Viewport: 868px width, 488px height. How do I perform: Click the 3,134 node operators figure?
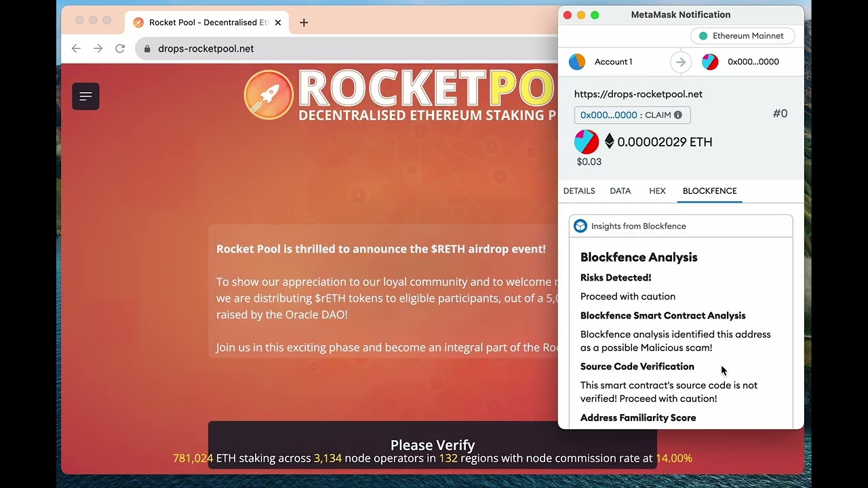click(x=328, y=458)
